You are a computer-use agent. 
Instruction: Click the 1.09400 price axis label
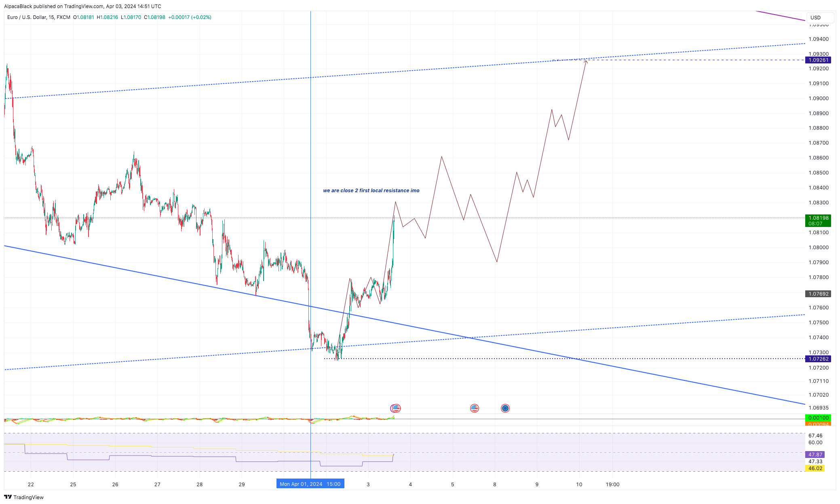coord(819,39)
